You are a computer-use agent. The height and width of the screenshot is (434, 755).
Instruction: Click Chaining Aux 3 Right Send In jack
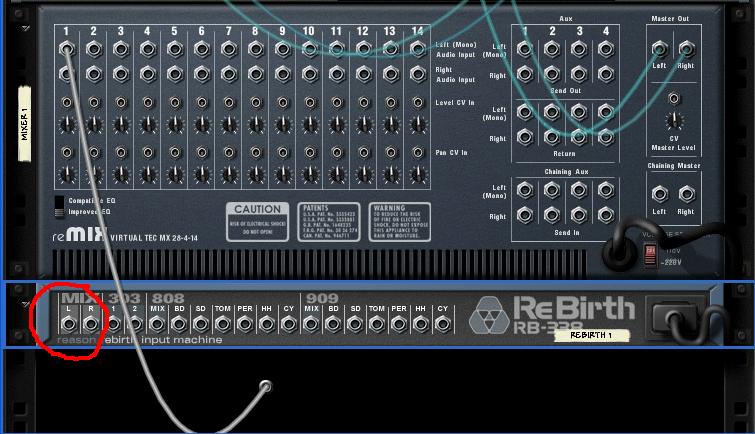click(x=579, y=215)
